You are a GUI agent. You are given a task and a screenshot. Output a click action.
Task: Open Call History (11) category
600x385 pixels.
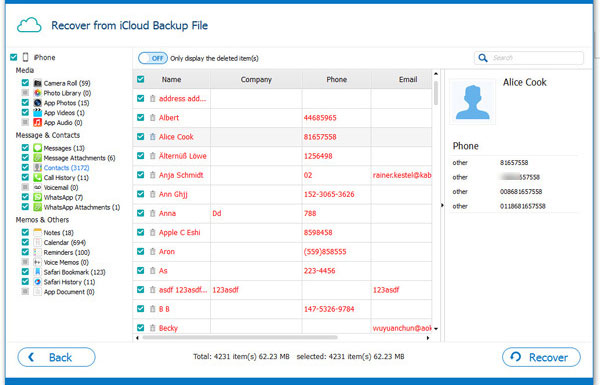pyautogui.click(x=66, y=178)
